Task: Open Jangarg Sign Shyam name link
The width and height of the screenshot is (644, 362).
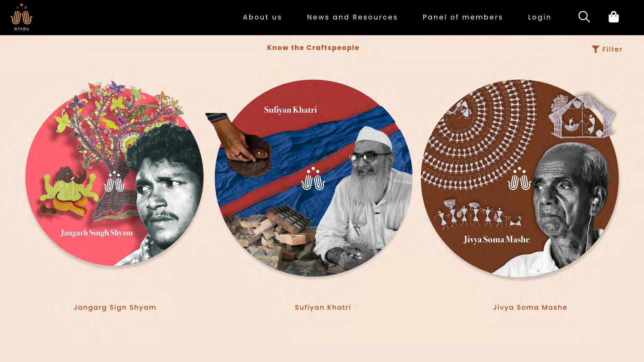Action: click(x=115, y=307)
